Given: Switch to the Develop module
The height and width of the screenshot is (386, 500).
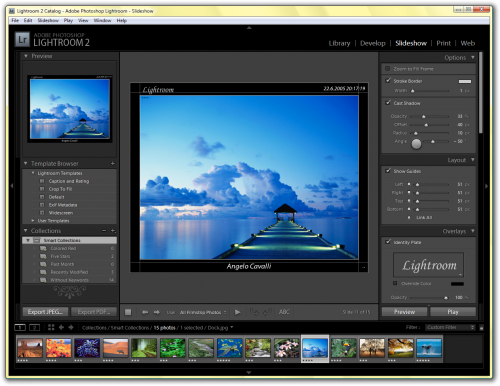Looking at the screenshot, I should (x=373, y=43).
